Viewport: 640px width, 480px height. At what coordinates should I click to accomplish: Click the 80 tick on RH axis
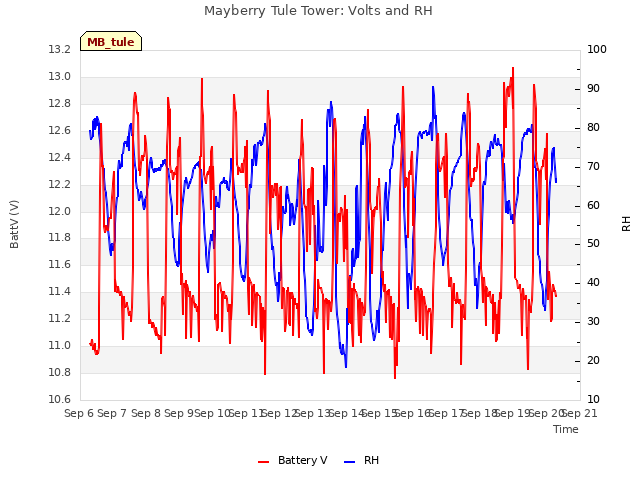[x=593, y=128]
